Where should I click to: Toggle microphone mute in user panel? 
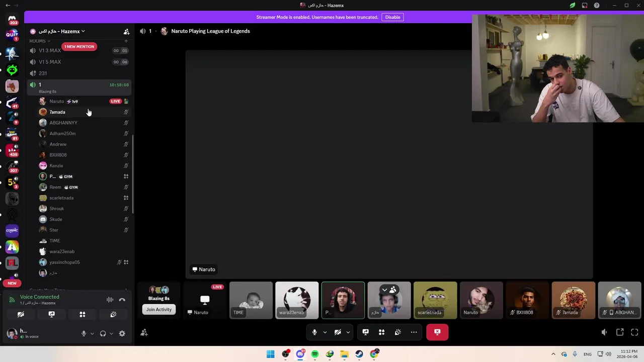point(84,333)
